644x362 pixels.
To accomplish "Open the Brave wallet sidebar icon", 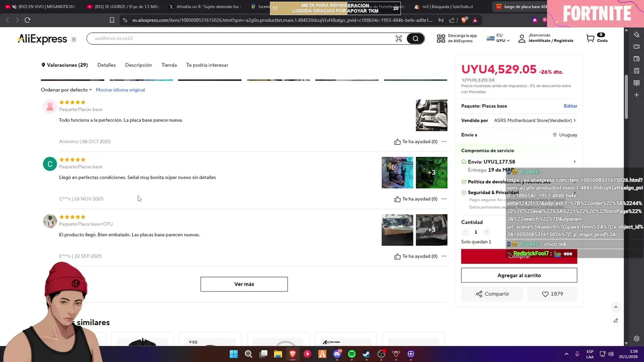I will [636, 58].
